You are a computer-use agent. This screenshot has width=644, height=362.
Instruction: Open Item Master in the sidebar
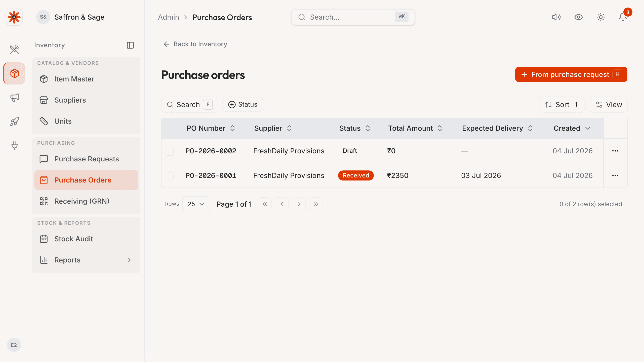(86, 79)
